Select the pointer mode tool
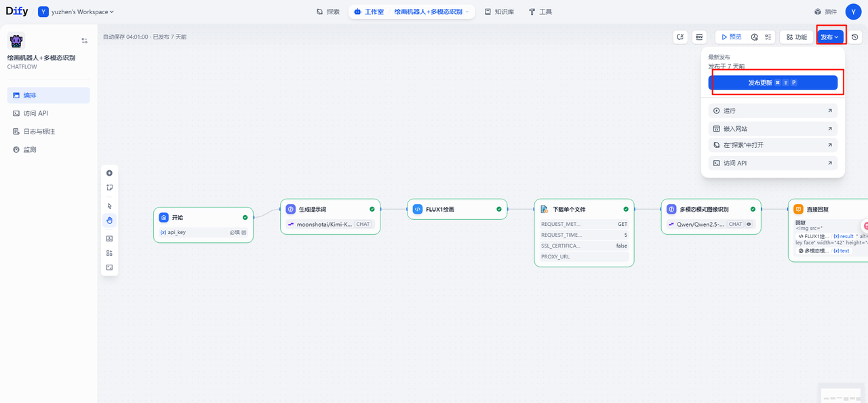The width and height of the screenshot is (868, 403). [109, 206]
